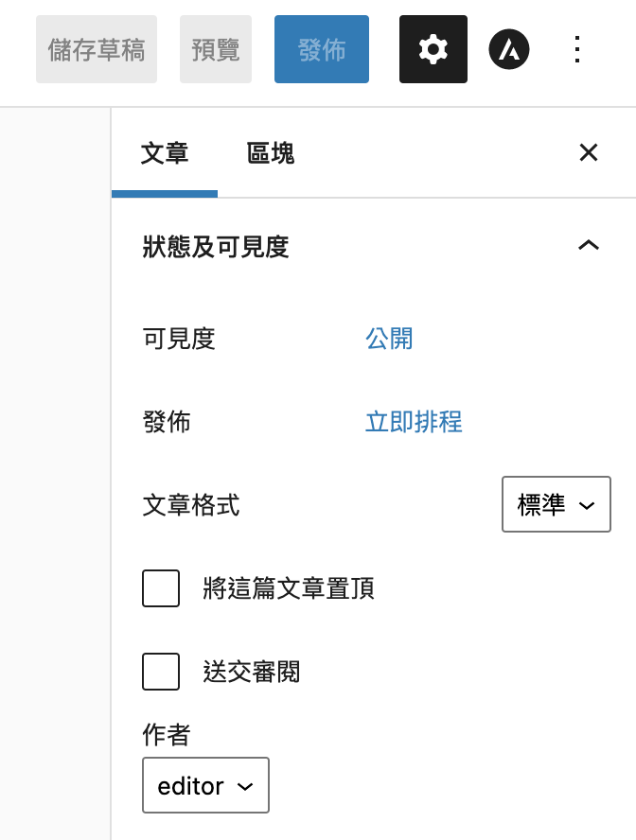Click the 立即排程 publish link
Viewport: 636px width, 840px height.
tap(414, 421)
